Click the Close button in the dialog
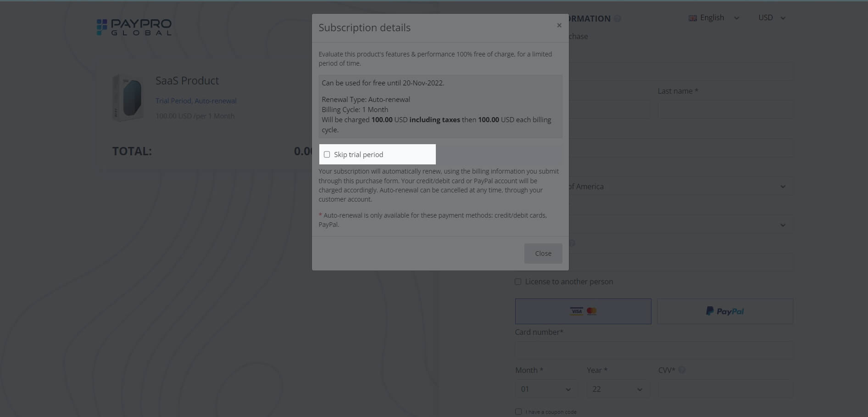Viewport: 868px width, 417px height. [x=543, y=253]
